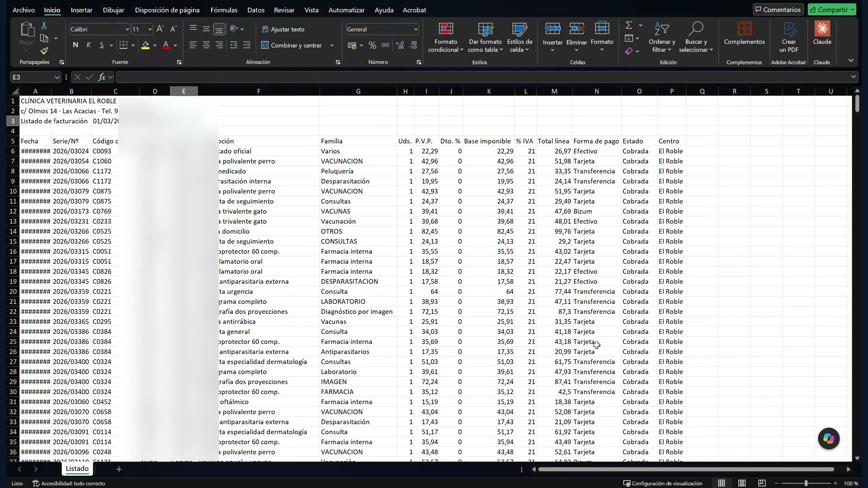Apply percent style

click(372, 45)
